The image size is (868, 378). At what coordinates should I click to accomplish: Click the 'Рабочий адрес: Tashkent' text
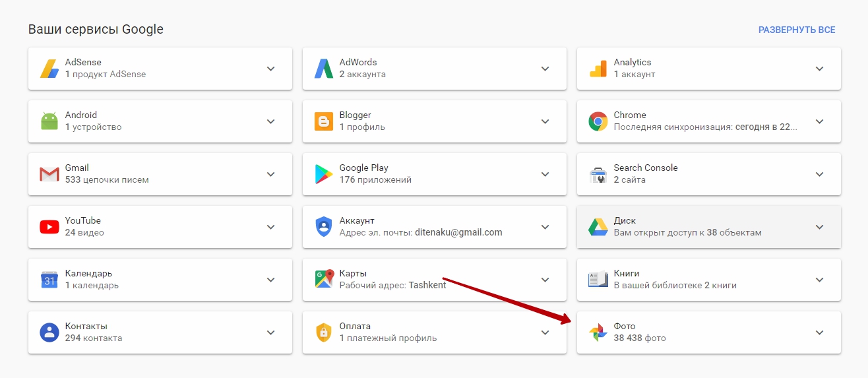click(392, 286)
